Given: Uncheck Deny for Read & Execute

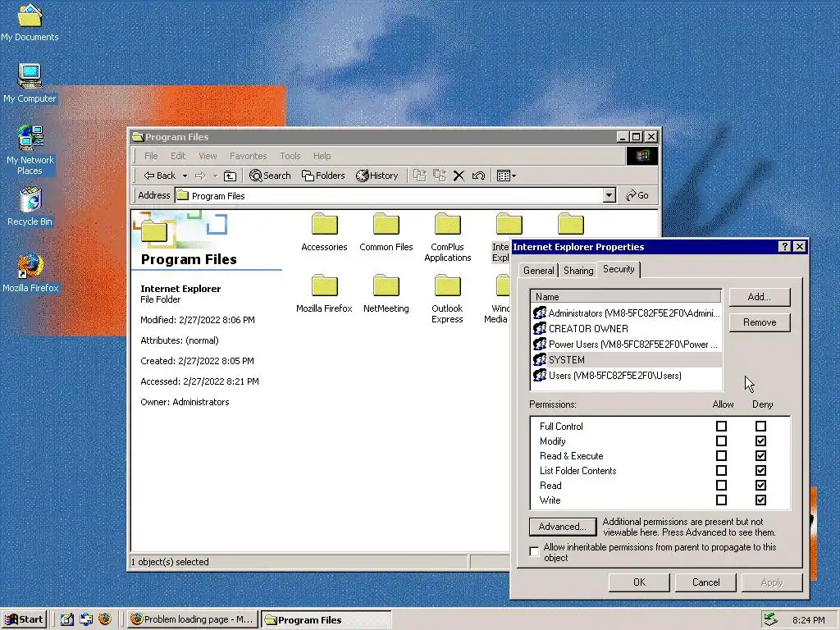Looking at the screenshot, I should 760,456.
